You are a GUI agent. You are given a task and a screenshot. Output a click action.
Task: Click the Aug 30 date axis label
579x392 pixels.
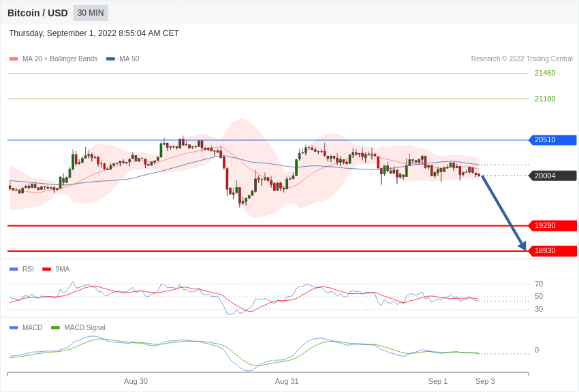point(136,381)
